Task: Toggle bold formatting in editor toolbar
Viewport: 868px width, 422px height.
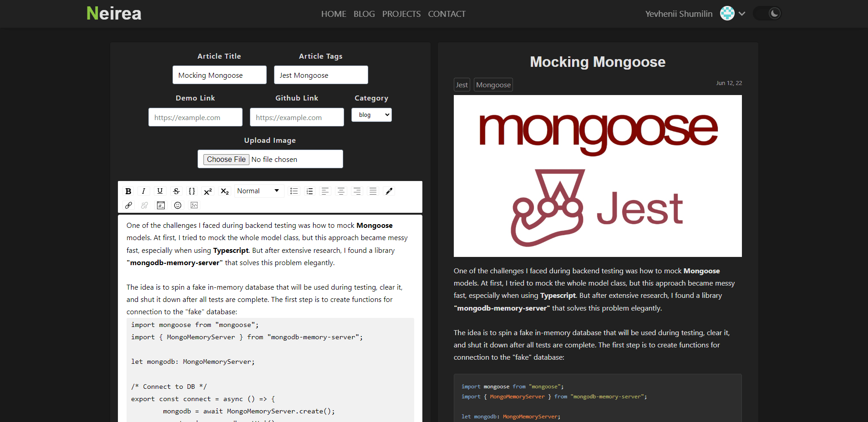Action: click(x=128, y=191)
